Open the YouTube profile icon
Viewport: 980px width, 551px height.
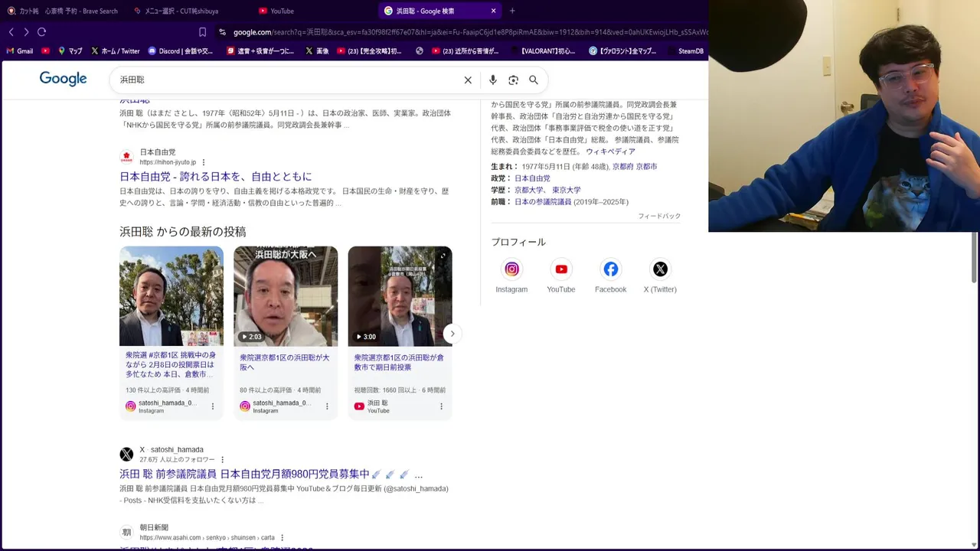[561, 269]
